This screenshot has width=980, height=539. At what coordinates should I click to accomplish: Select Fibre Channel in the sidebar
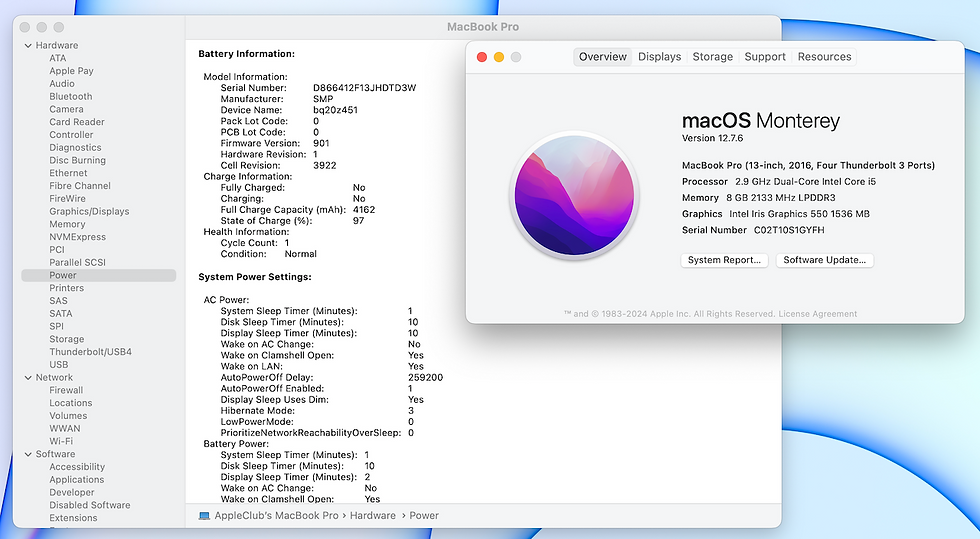[x=80, y=186]
